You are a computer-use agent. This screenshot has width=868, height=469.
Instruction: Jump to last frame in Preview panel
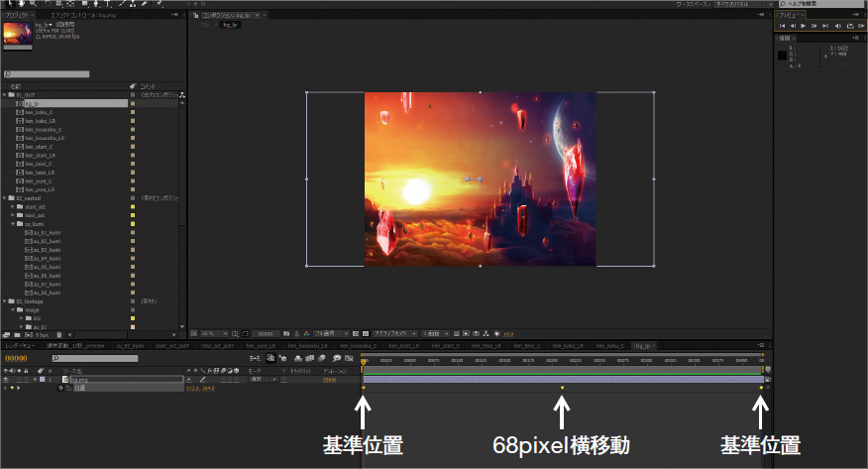825,26
